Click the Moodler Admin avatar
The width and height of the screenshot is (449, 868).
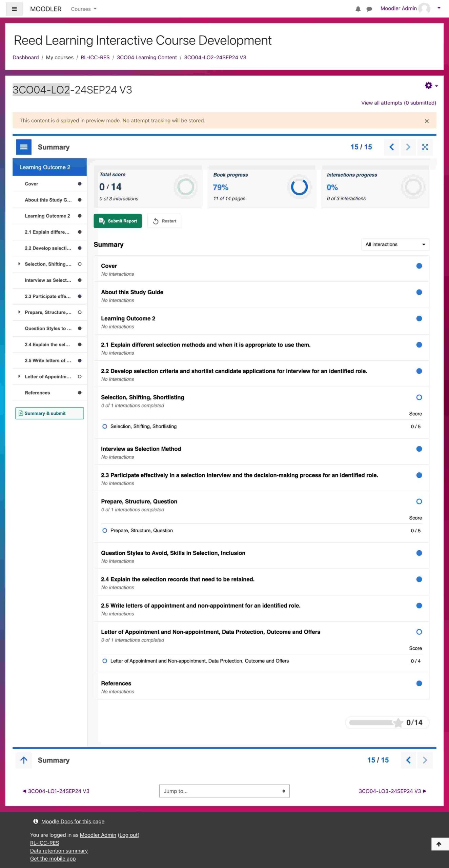coord(425,8)
